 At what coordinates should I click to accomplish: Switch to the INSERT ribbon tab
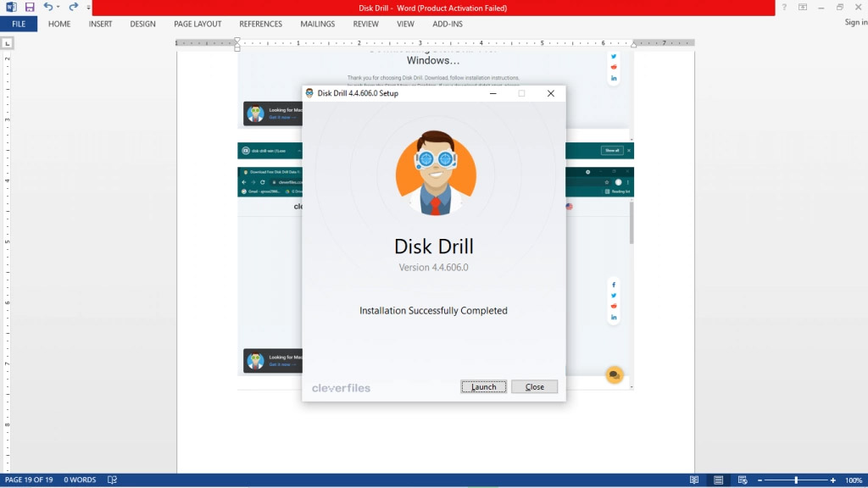pyautogui.click(x=100, y=24)
